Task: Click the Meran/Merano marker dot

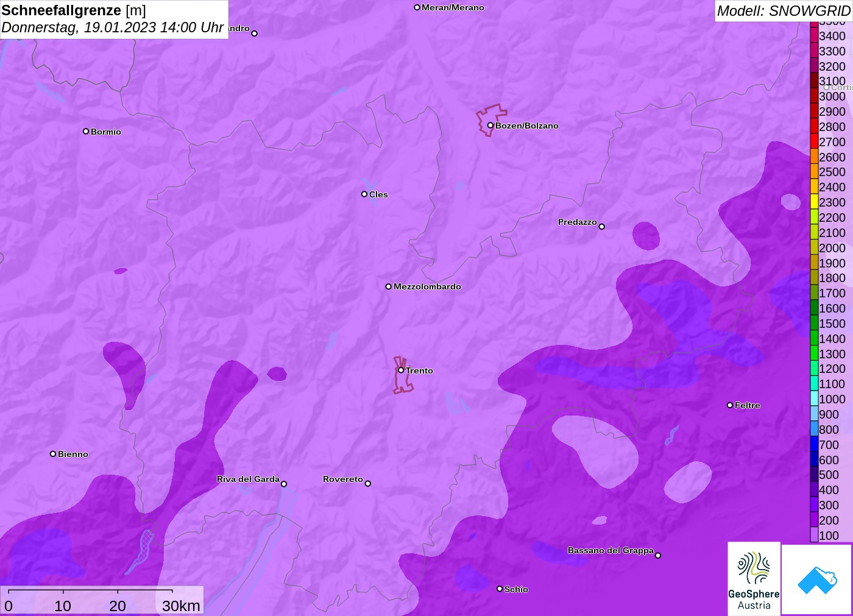Action: tap(417, 7)
